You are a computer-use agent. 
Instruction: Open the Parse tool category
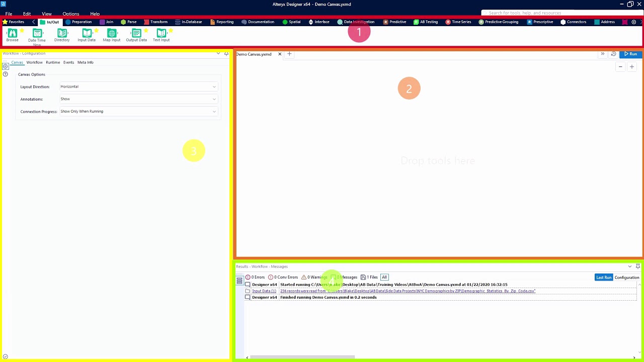point(129,22)
